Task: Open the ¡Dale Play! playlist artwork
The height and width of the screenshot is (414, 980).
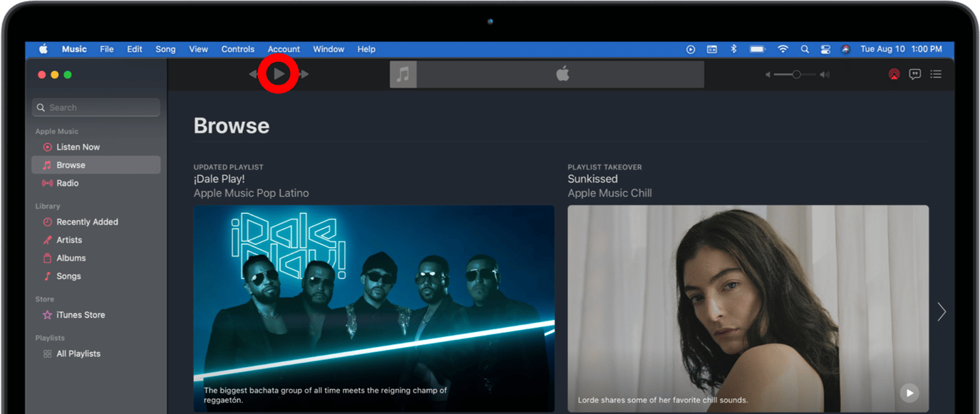Action: pyautogui.click(x=373, y=306)
